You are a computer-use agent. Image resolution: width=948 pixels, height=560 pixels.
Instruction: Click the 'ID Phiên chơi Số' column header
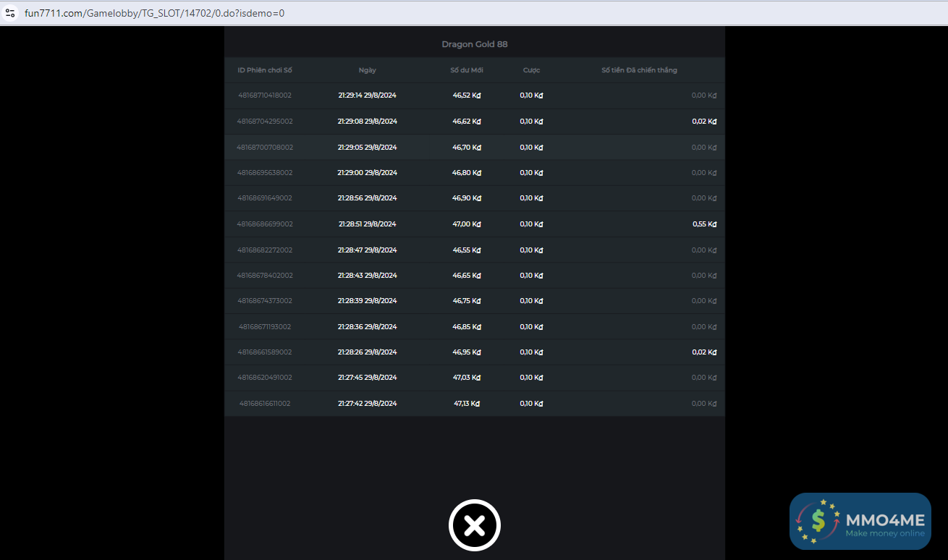[x=265, y=70]
